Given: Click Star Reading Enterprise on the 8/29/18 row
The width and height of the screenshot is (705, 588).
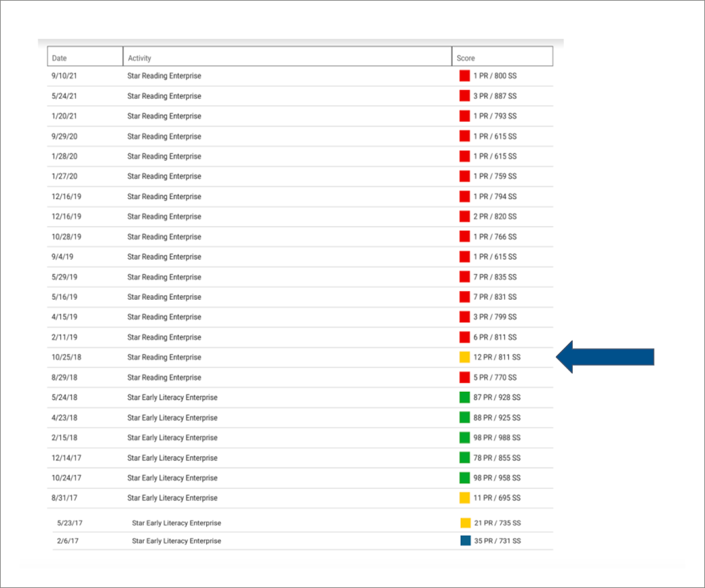Looking at the screenshot, I should click(x=164, y=377).
